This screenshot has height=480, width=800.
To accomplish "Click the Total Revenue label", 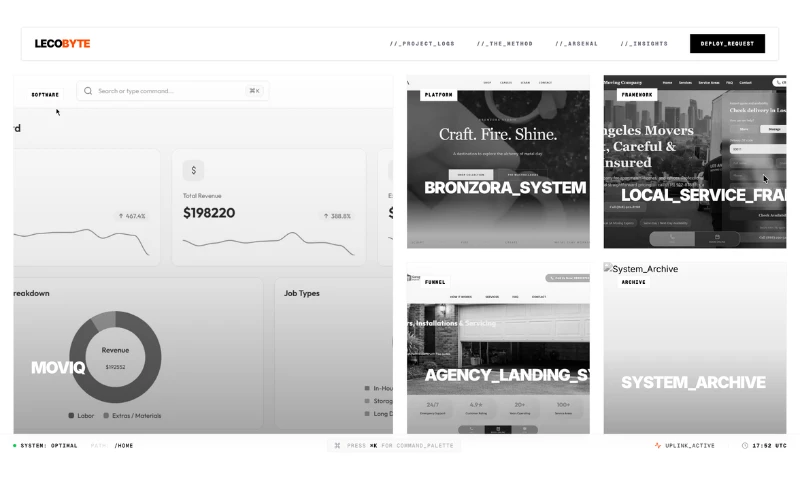I will [202, 196].
